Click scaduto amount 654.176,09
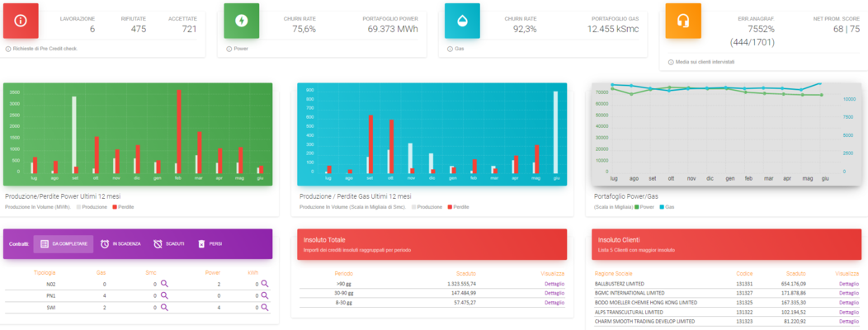 794,284
